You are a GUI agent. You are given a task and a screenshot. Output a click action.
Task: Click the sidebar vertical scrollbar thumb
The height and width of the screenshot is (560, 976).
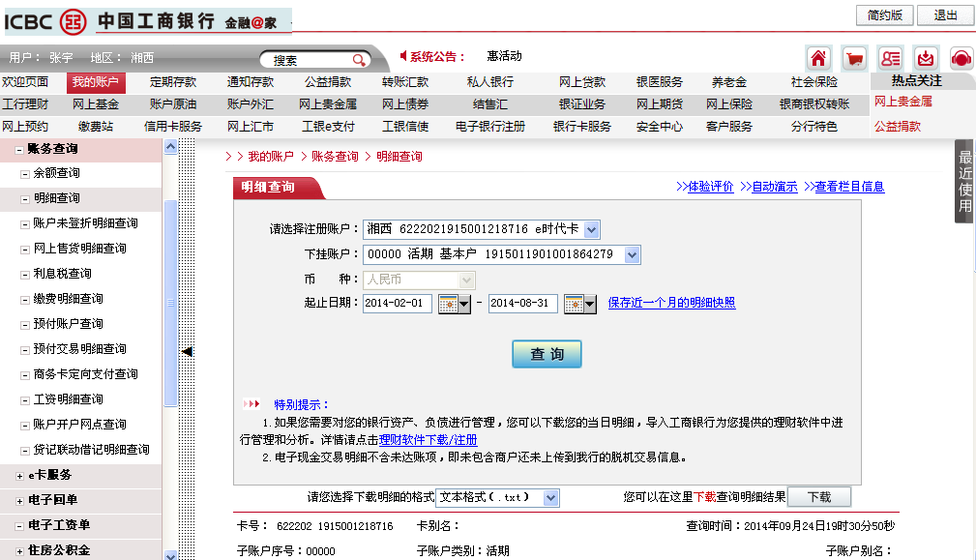[170, 304]
